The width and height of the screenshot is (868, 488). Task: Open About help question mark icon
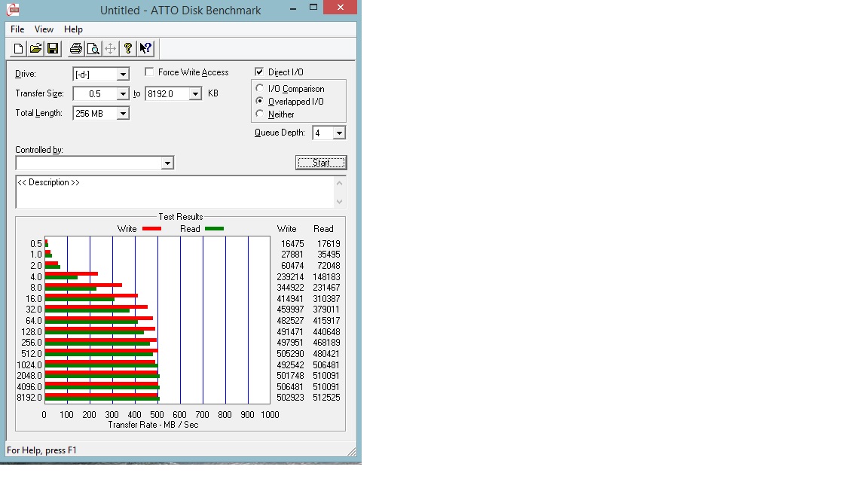pyautogui.click(x=128, y=49)
